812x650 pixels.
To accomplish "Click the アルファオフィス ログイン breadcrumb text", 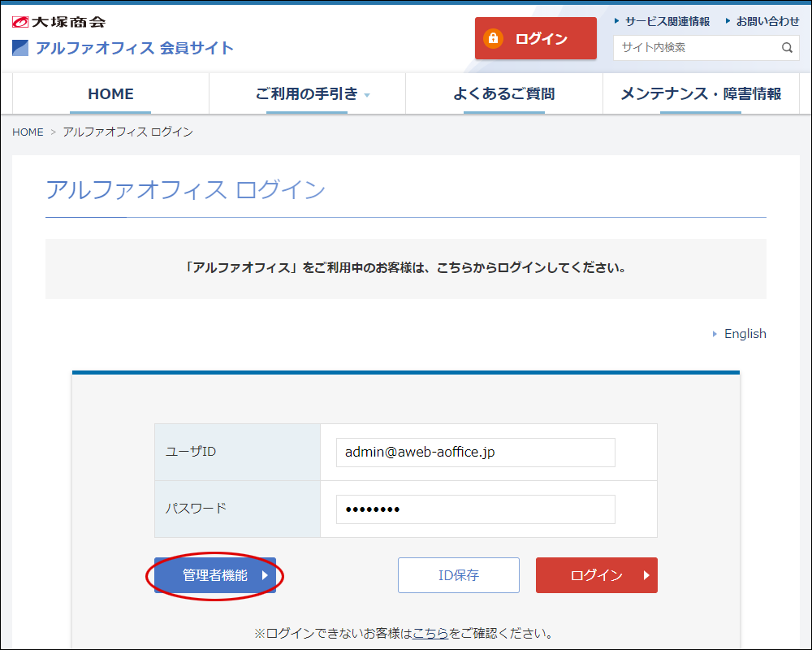I will click(x=128, y=132).
